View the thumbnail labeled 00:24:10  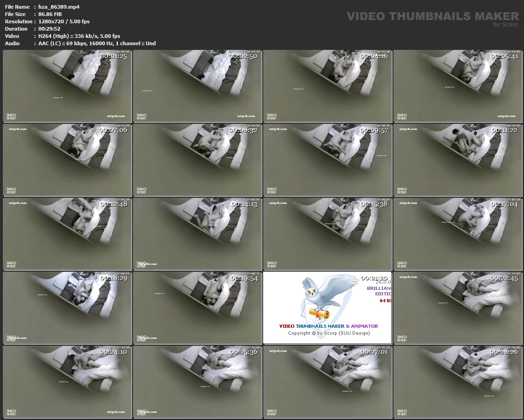click(x=67, y=382)
